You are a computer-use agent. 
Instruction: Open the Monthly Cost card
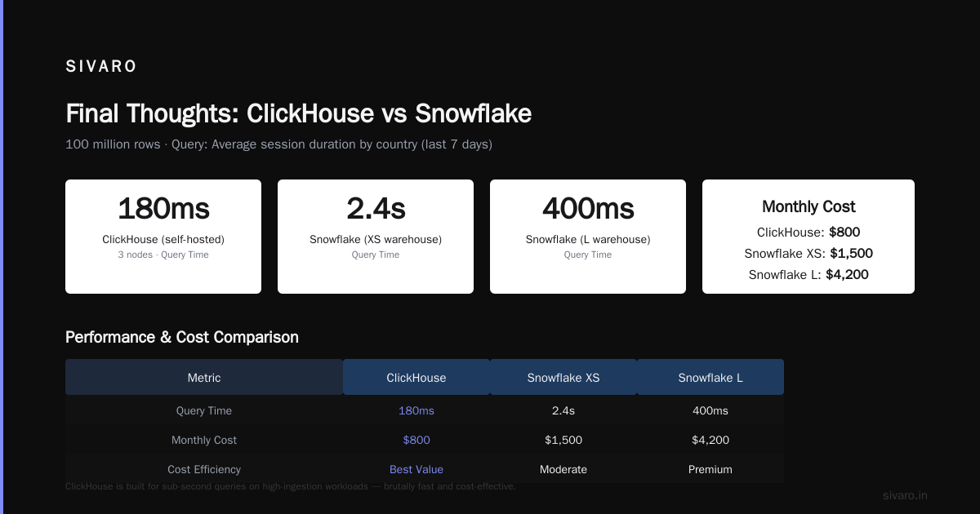click(x=808, y=237)
